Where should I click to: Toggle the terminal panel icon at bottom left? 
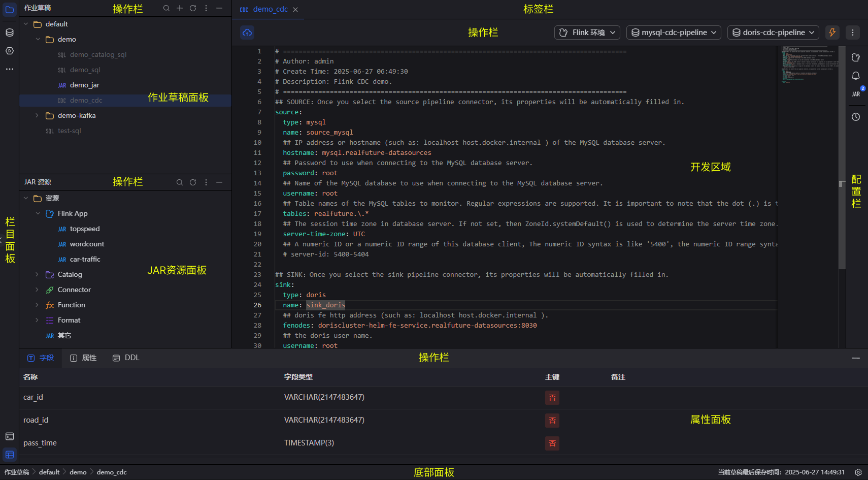[x=10, y=436]
